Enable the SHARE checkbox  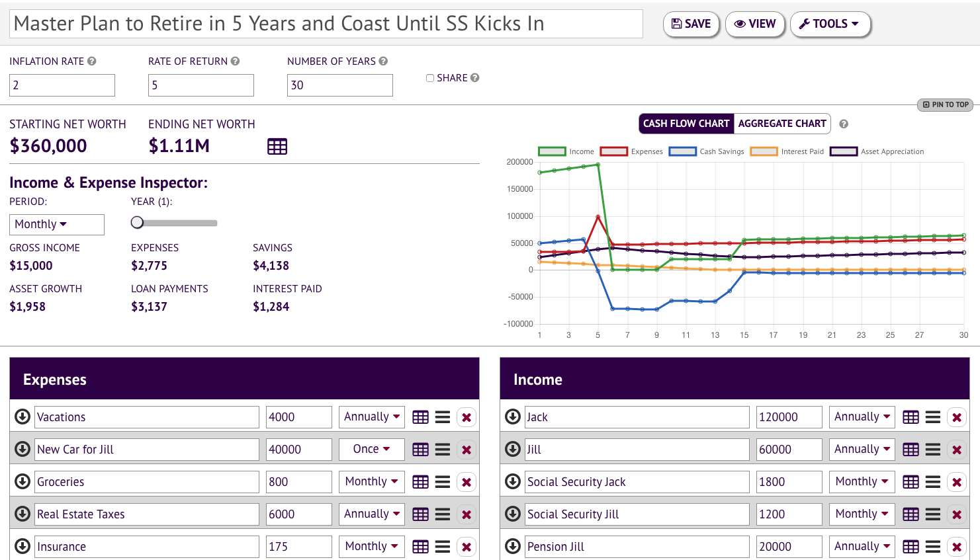pos(429,77)
